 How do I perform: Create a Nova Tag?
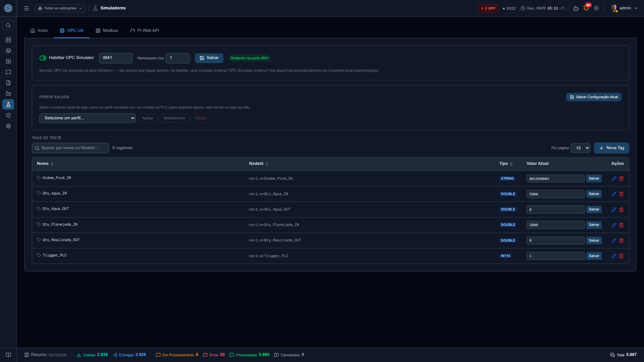point(611,148)
